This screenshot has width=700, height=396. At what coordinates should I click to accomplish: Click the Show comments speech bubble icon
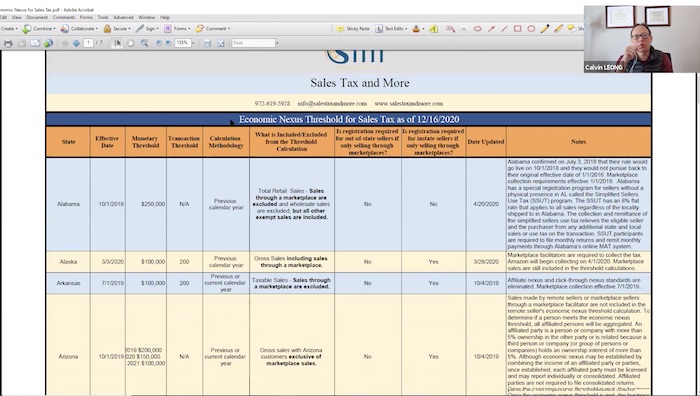point(572,29)
